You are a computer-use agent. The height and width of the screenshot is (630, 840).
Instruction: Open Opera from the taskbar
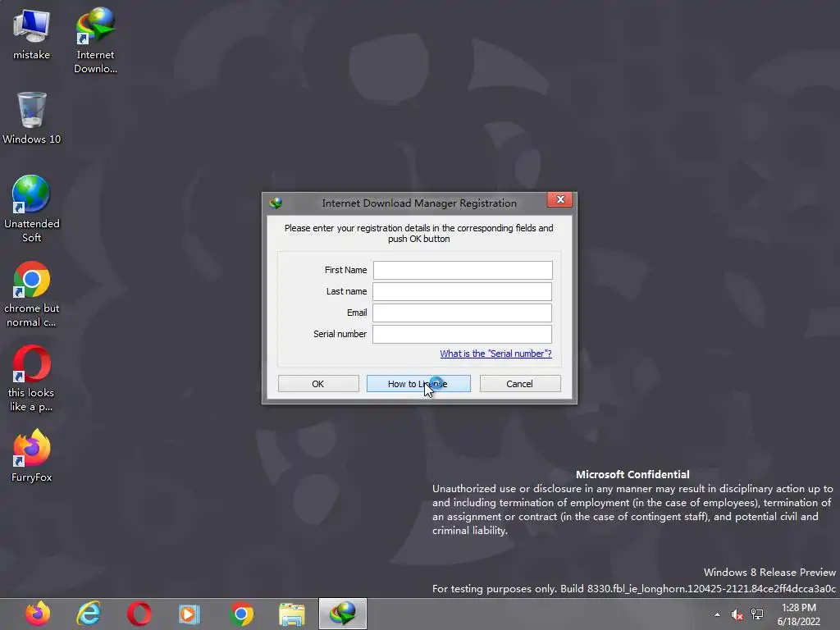139,614
